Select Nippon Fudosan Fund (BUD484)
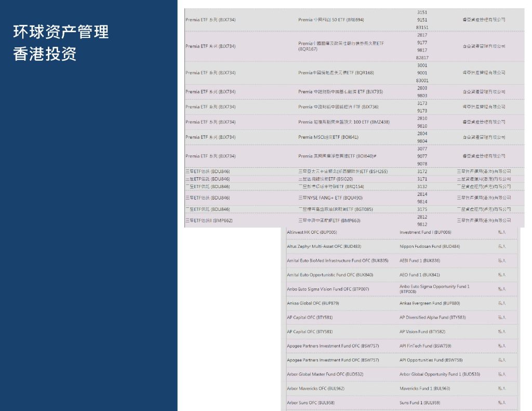Screen dimensions: 532x411 point(430,246)
